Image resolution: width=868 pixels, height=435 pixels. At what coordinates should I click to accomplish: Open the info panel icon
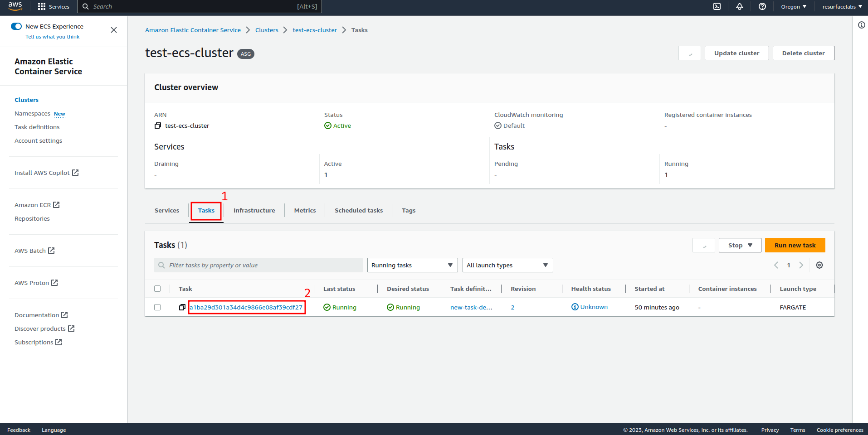click(x=862, y=25)
